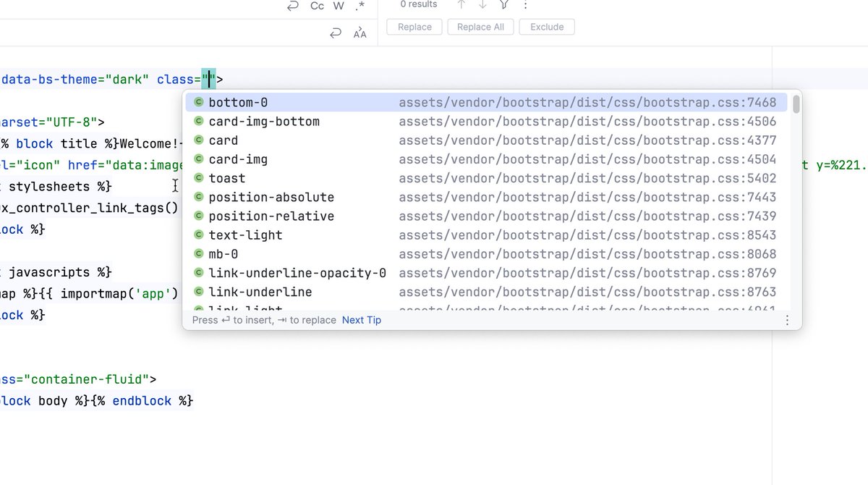Screen dimensions: 868x485
Task: Click the "dark" attribute value in editor
Action: click(x=127, y=79)
